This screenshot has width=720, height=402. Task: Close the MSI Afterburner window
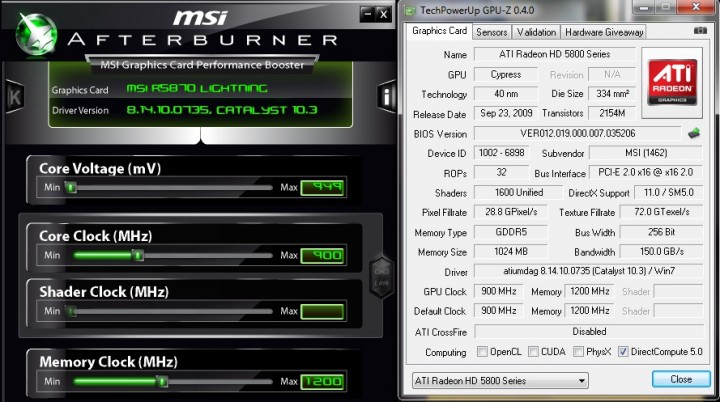pyautogui.click(x=383, y=14)
